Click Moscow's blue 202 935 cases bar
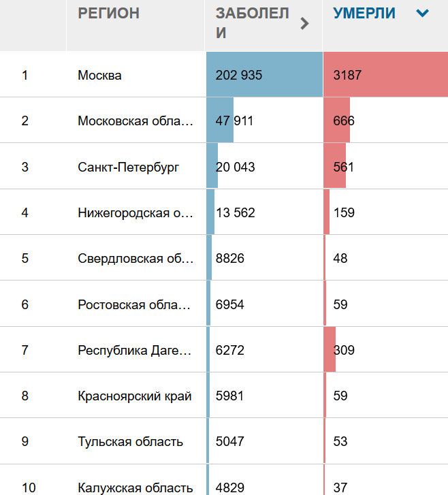Viewport: 448px width, 495px height. 265,74
